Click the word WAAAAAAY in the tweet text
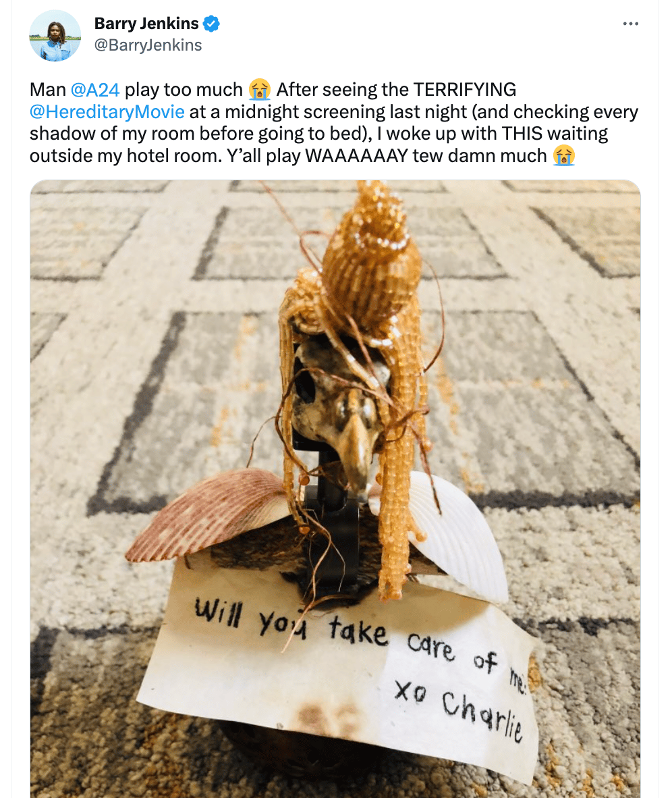Screen dimensions: 672x798 tap(356, 156)
